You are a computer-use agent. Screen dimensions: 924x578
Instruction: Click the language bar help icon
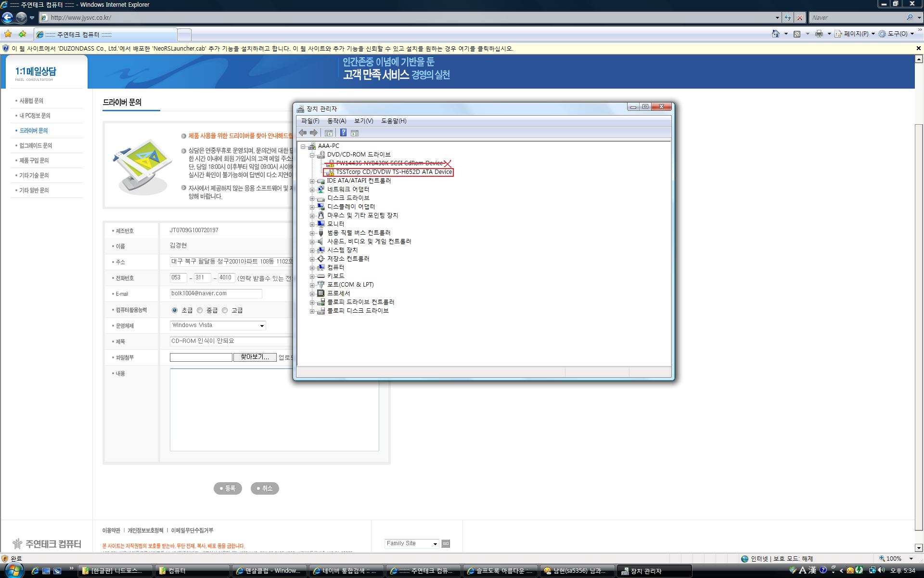tap(823, 570)
